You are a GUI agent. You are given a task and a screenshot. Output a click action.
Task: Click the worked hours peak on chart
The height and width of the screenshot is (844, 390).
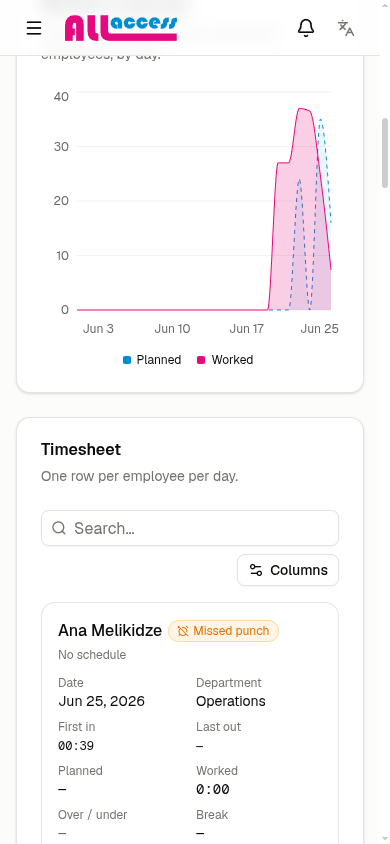[x=301, y=109]
